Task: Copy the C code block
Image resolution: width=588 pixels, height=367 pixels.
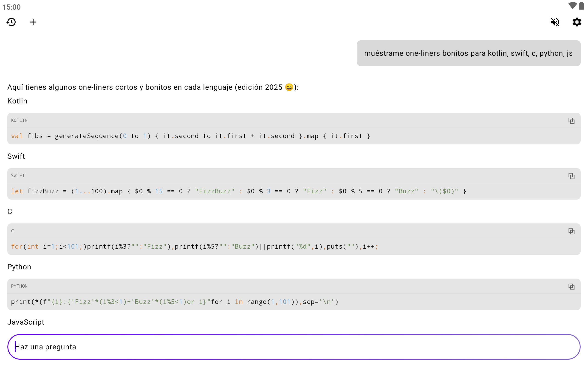Action: click(x=571, y=231)
